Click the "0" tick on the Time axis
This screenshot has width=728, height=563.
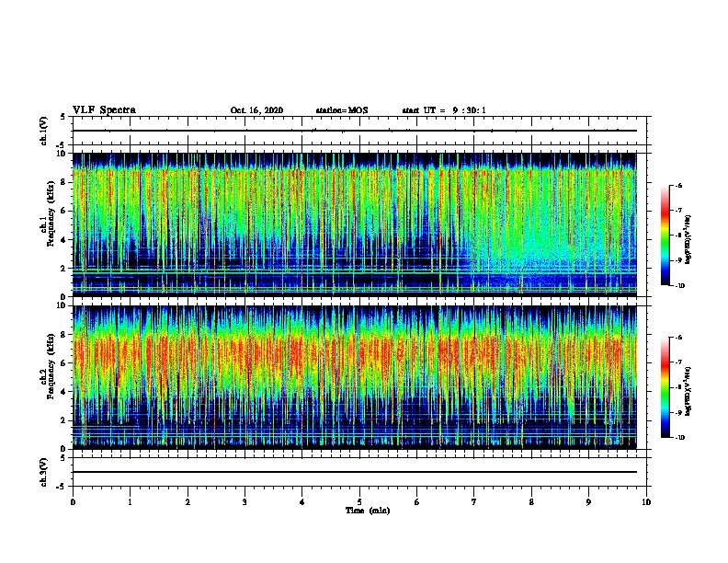(x=73, y=502)
